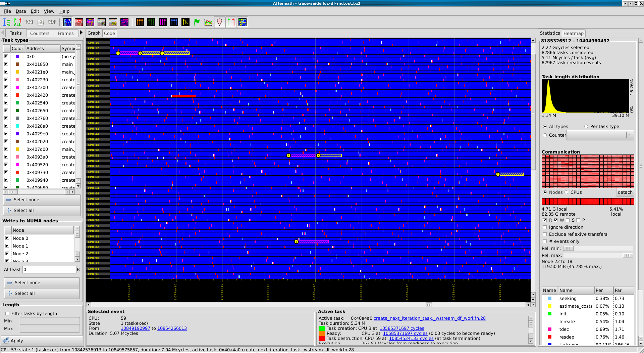Click task types list scroll-down arrow
This screenshot has height=353, width=644.
pos(78,186)
